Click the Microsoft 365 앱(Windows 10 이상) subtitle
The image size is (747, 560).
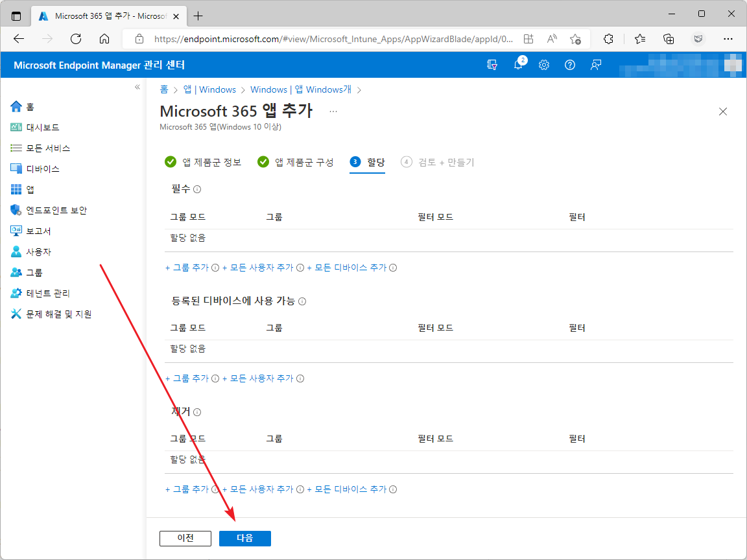(220, 127)
